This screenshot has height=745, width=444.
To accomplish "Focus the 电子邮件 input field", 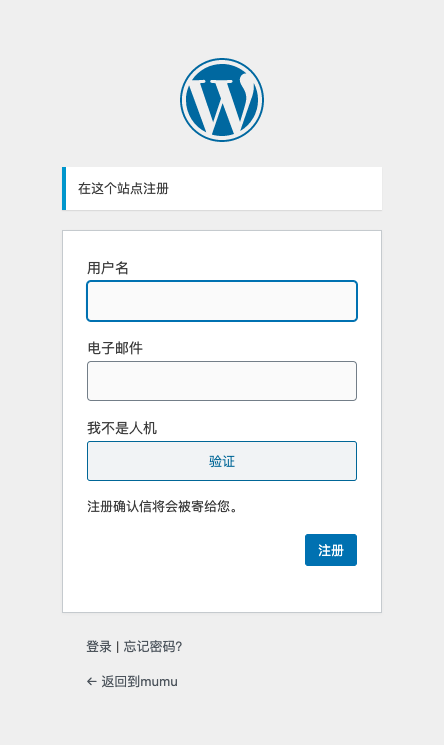I will tap(222, 381).
